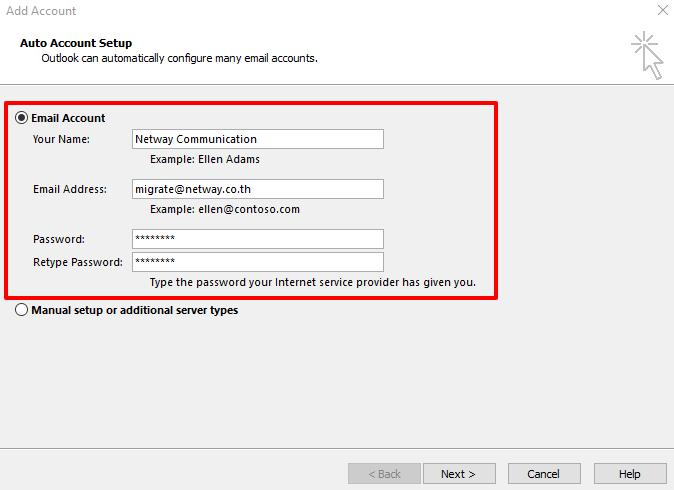Click the "Example: ellen@contoso.com" hint text
Screen dimensions: 674x490
[224, 209]
